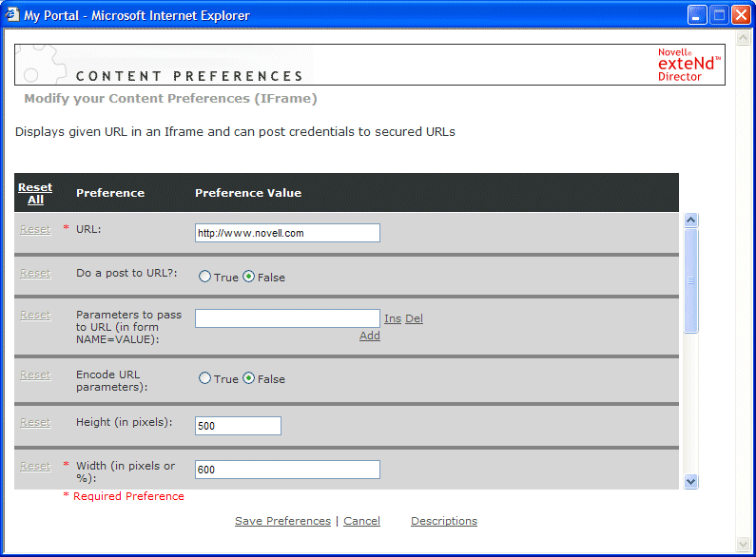Click the Cancel link

[x=361, y=521]
